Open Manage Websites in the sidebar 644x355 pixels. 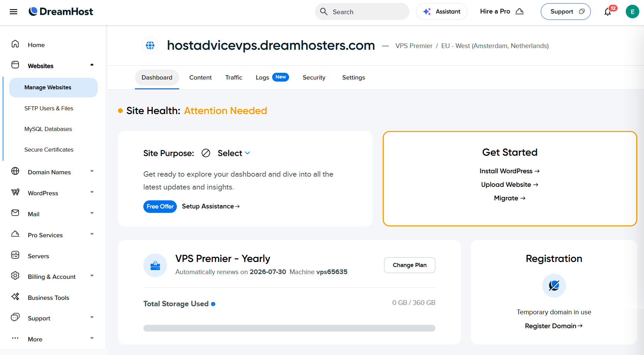point(53,88)
